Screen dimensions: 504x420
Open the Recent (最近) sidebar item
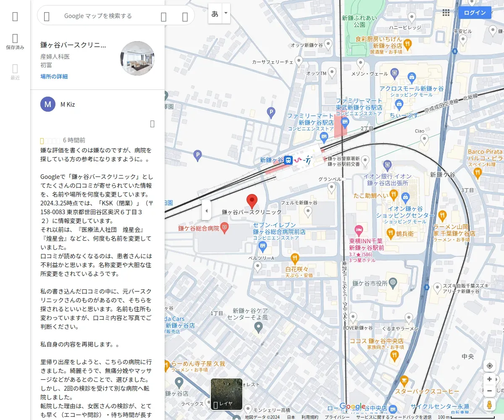[15, 72]
